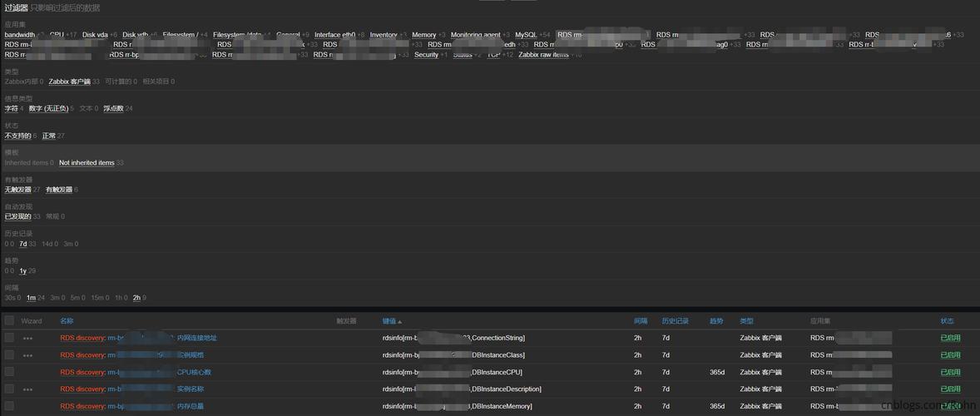The image size is (980, 416).
Task: Filter by Security application
Action: [426, 55]
